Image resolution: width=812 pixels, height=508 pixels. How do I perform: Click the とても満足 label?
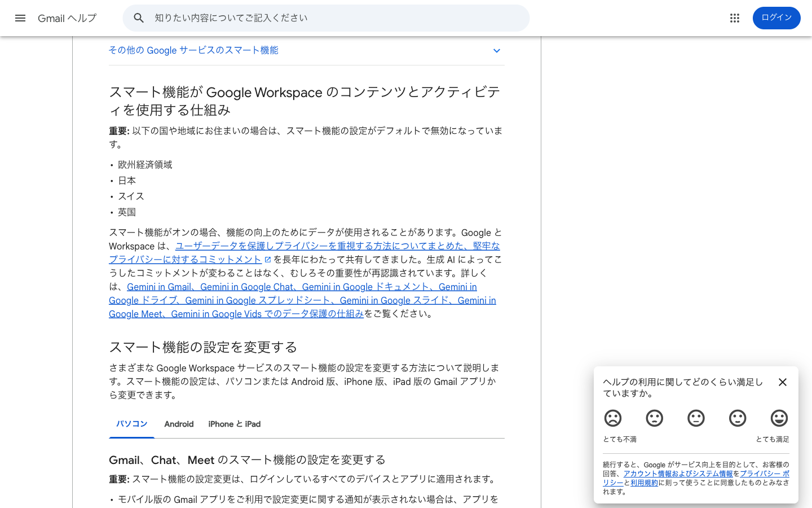773,439
